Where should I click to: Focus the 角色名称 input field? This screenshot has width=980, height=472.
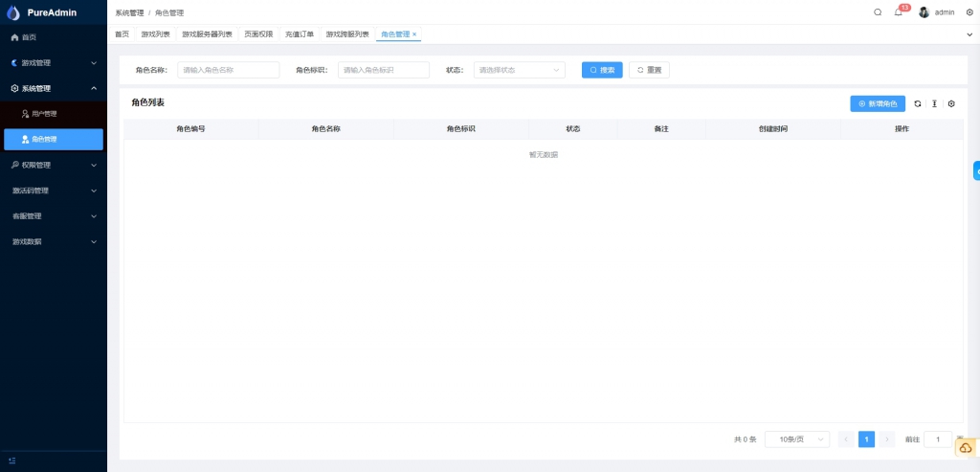point(229,70)
